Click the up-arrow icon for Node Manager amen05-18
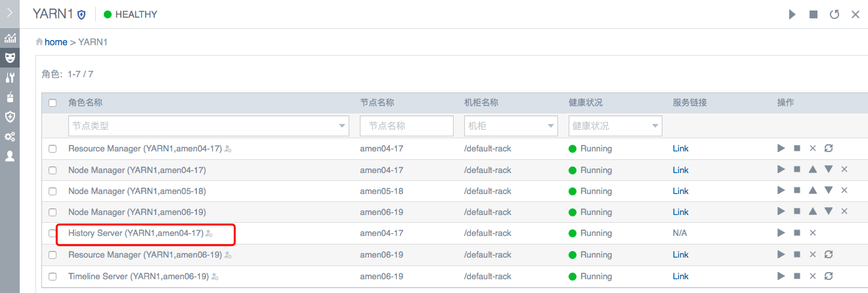 pyautogui.click(x=813, y=191)
